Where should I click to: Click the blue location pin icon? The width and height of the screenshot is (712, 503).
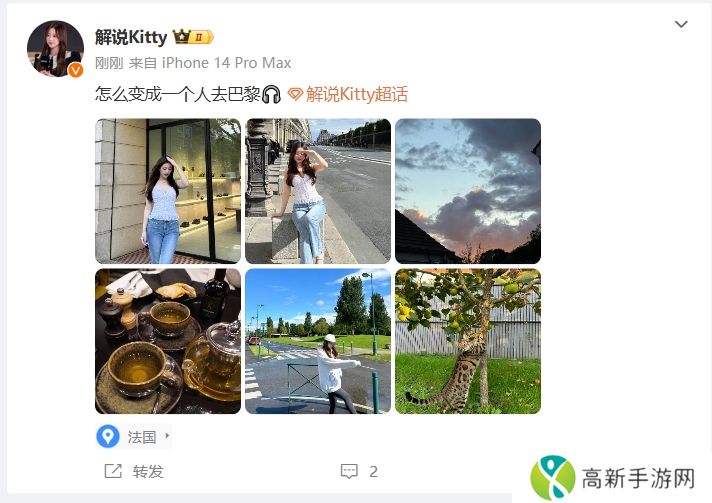pyautogui.click(x=108, y=436)
